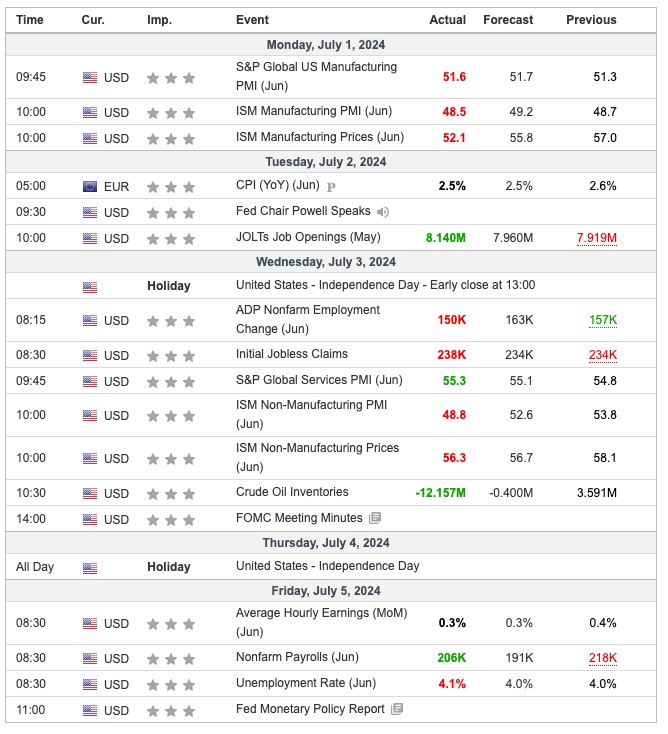
Task: Click the speaker icon beside Fed Chair Powell Speaks
Action: [385, 213]
